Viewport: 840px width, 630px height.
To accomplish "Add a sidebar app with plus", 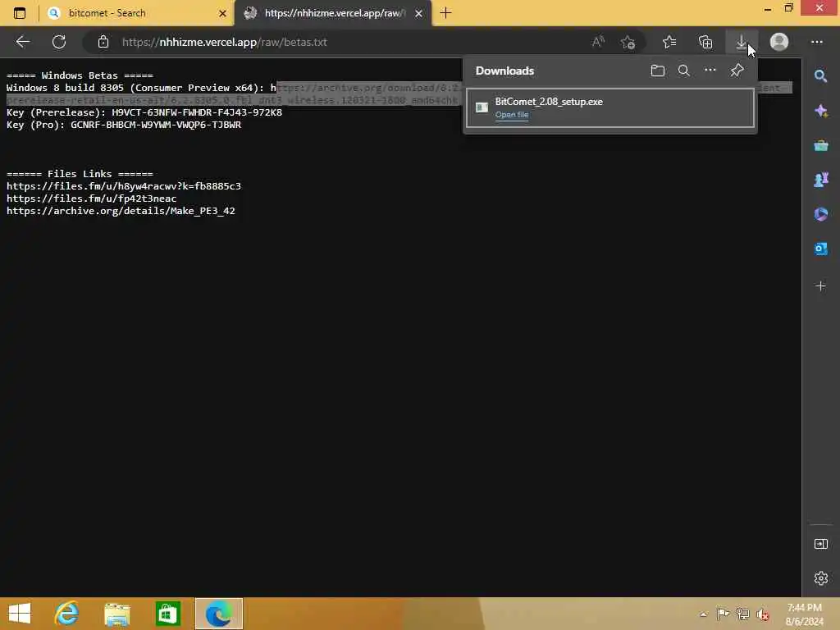I will point(820,286).
